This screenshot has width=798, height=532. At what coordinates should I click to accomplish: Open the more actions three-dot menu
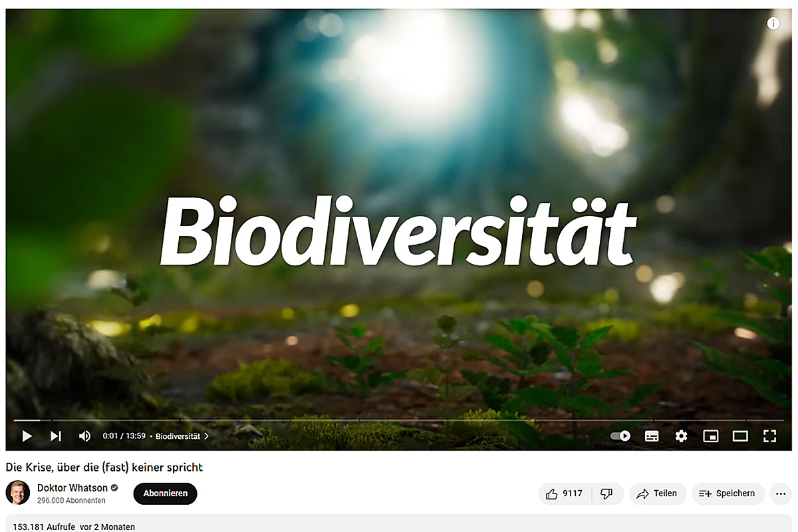781,493
